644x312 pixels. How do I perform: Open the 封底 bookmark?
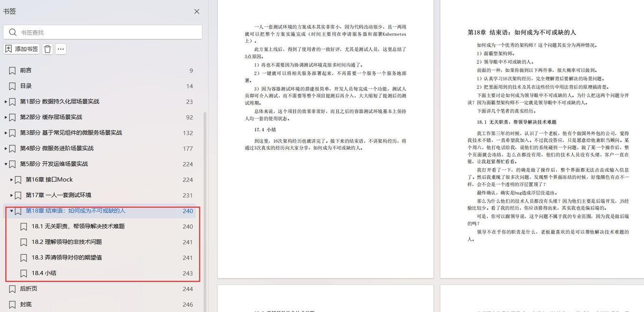pos(26,304)
